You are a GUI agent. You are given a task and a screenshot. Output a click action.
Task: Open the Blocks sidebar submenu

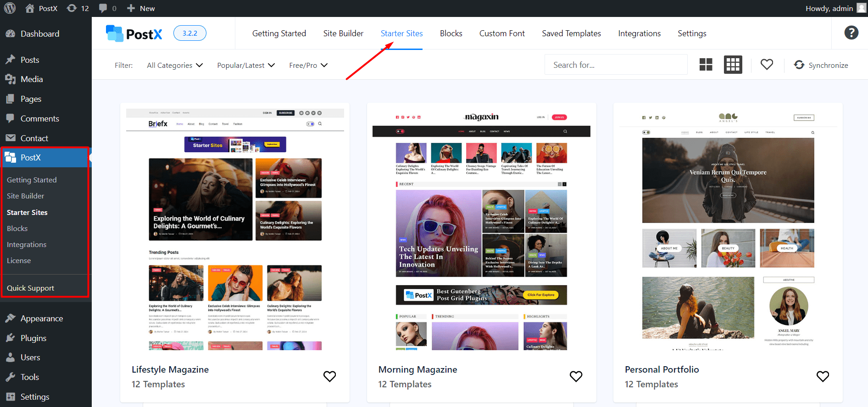coord(17,228)
